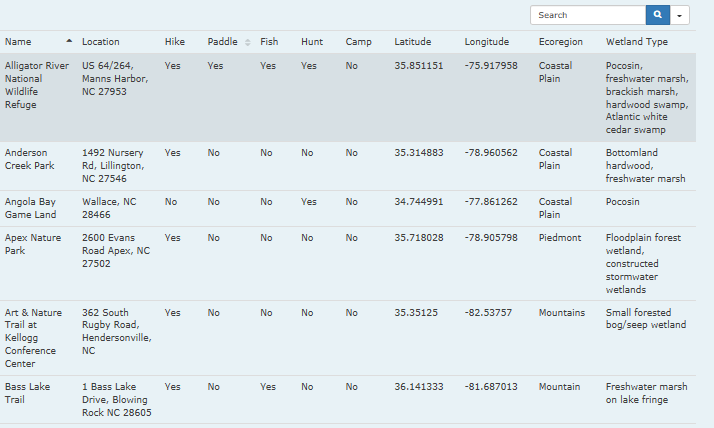Viewport: 714px width, 428px height.
Task: Sort by the Fish column header
Action: coord(269,42)
